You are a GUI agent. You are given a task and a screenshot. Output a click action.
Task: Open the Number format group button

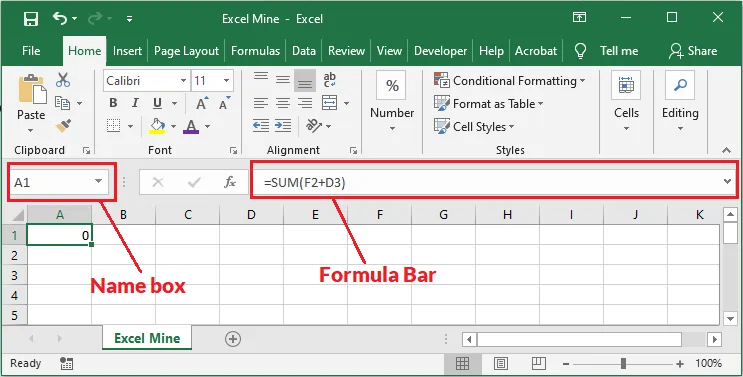(392, 102)
